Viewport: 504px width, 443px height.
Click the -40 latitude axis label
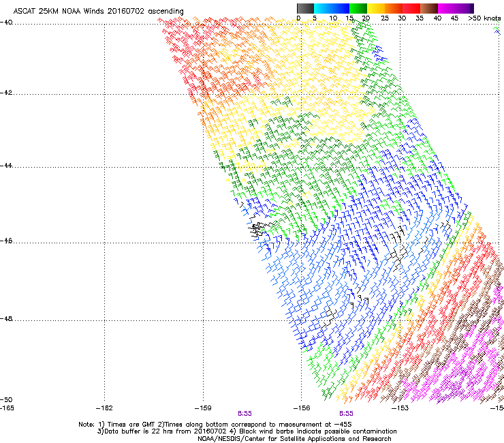click(x=6, y=22)
